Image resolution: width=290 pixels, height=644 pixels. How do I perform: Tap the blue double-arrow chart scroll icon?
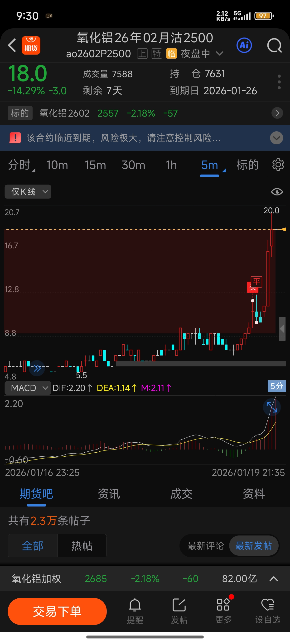pos(37,368)
